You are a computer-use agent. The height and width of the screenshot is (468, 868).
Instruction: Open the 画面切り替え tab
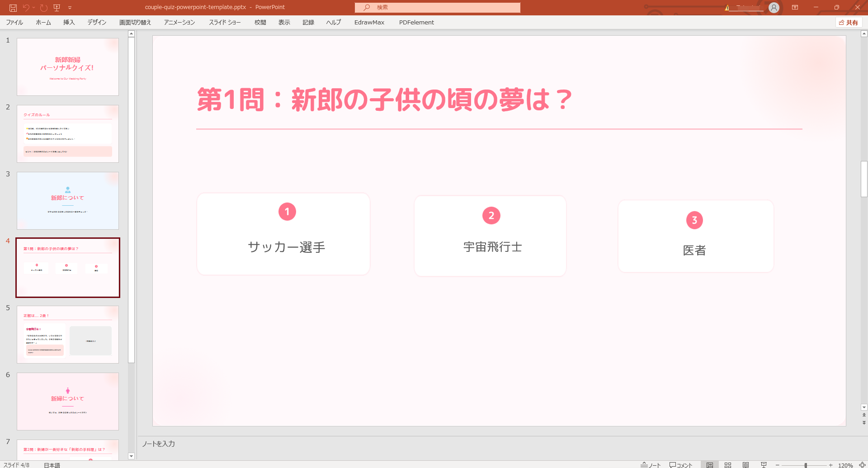coord(135,22)
